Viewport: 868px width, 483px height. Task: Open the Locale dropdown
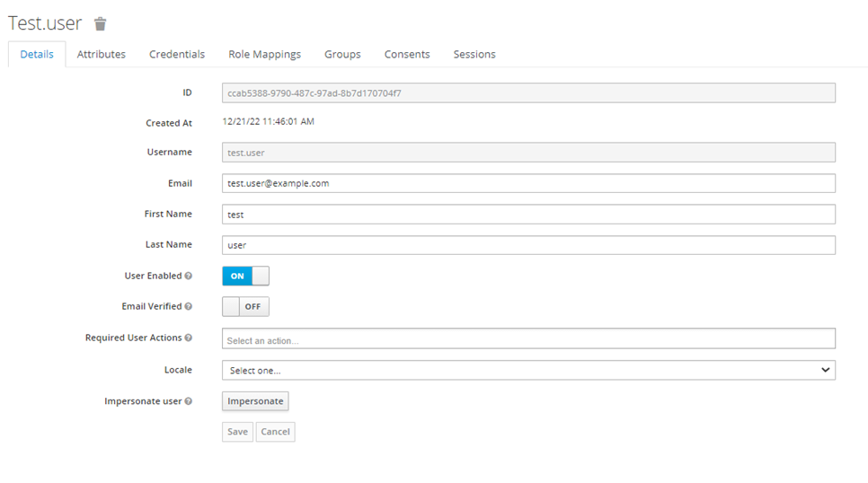(528, 370)
